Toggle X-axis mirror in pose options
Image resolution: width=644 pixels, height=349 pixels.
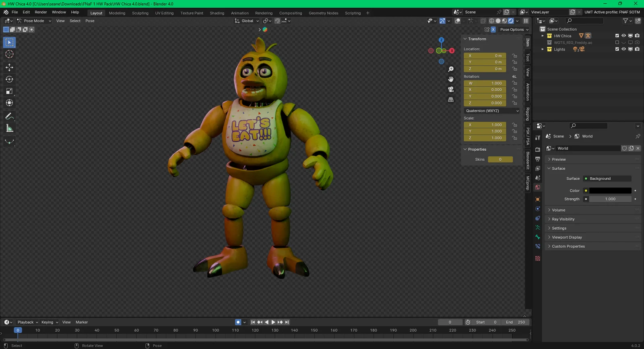coord(493,29)
